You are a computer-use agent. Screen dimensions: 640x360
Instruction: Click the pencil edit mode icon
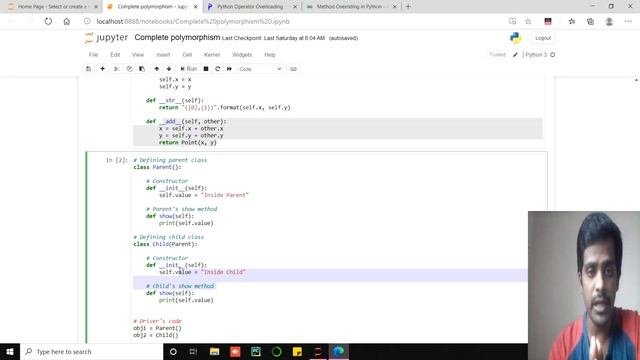[515, 55]
